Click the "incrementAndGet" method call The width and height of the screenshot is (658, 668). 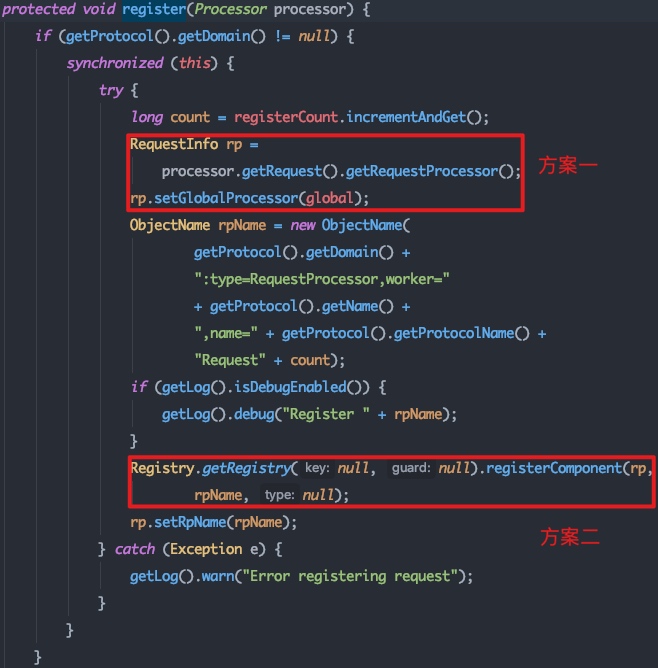point(406,117)
